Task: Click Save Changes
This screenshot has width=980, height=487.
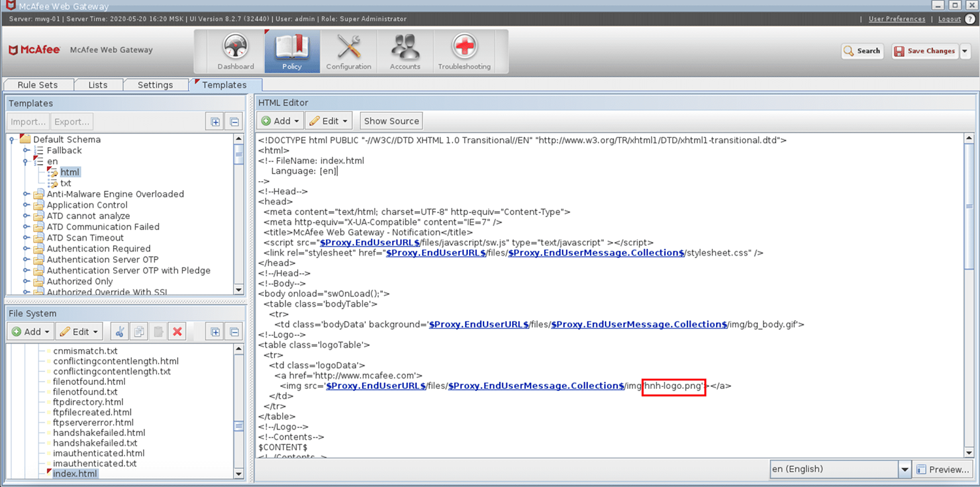Action: [925, 51]
